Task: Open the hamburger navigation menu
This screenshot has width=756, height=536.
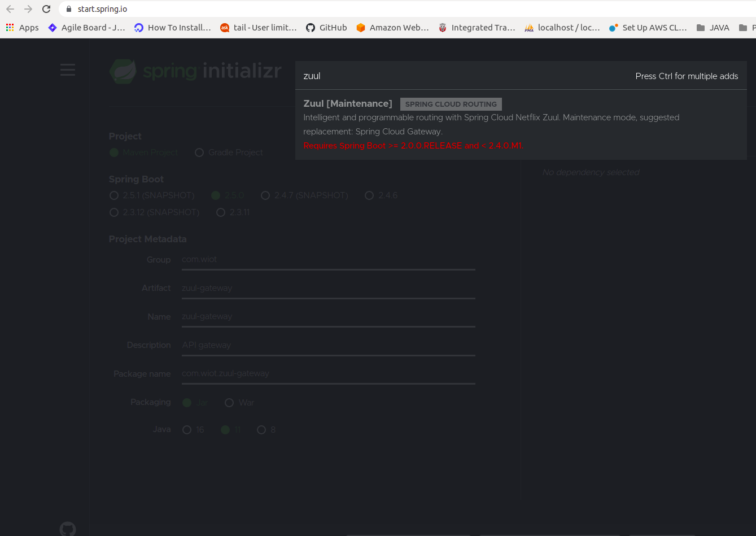Action: (x=67, y=69)
